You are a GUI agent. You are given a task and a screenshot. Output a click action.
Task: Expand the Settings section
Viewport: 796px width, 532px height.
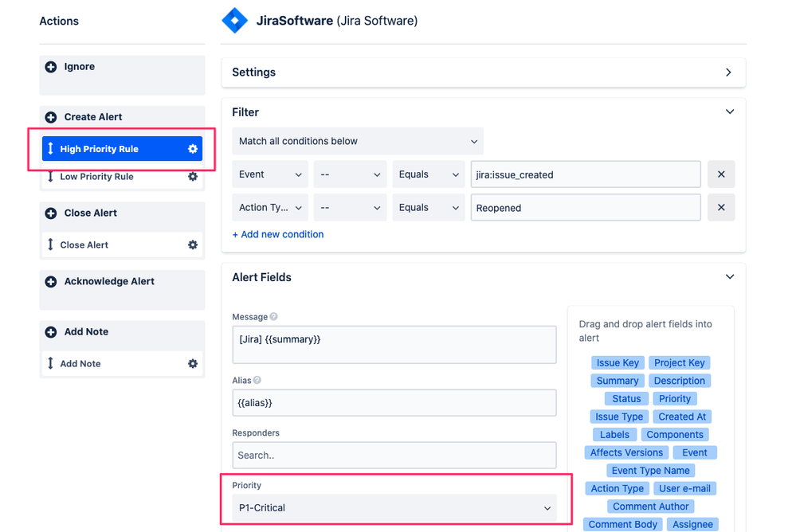728,72
